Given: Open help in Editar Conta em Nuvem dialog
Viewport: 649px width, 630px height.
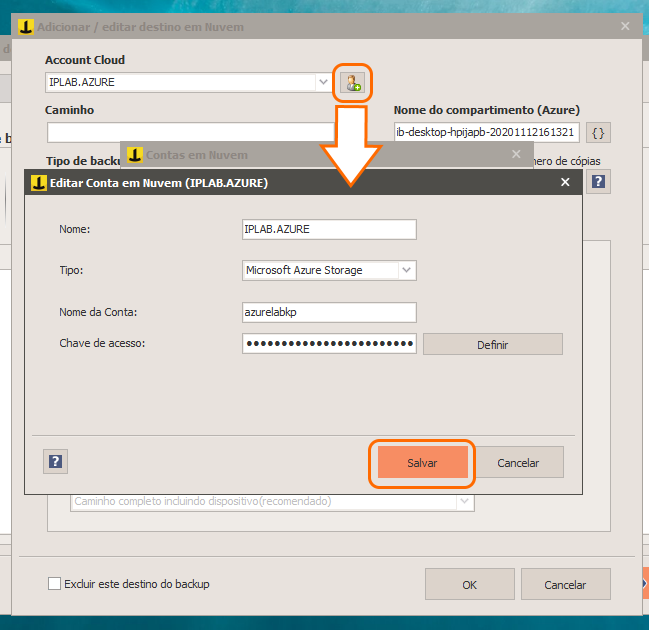Looking at the screenshot, I should (55, 461).
